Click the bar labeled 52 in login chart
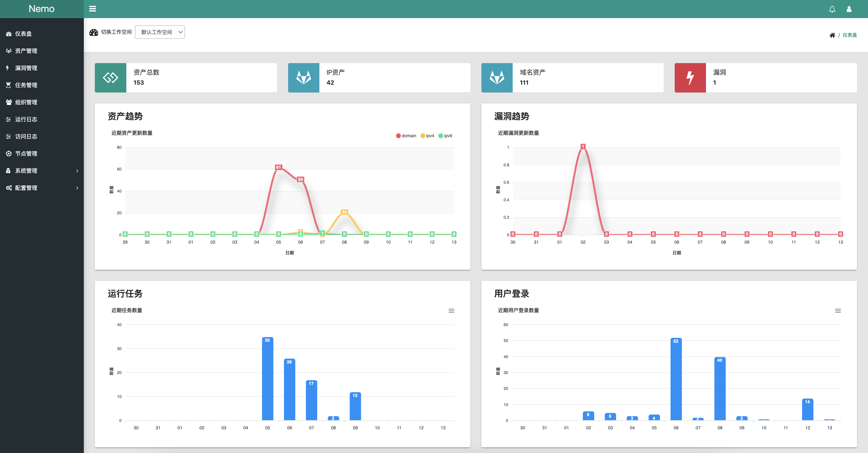 click(x=676, y=379)
